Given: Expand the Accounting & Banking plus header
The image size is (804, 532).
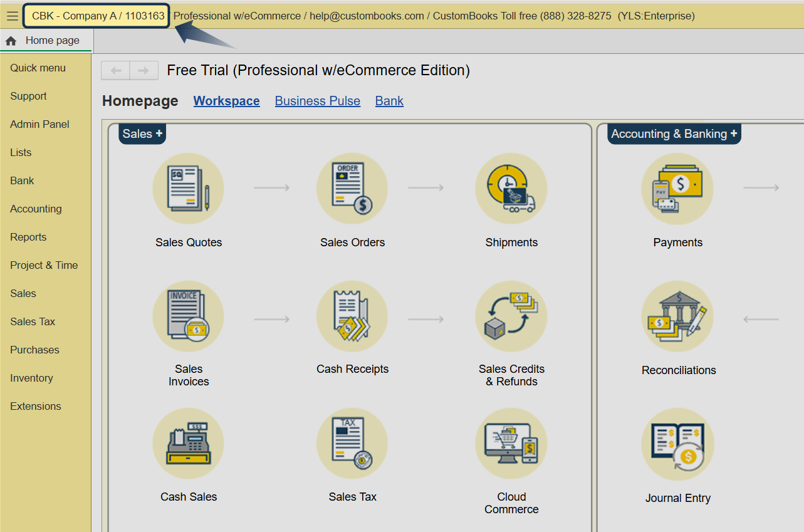Looking at the screenshot, I should tap(674, 133).
